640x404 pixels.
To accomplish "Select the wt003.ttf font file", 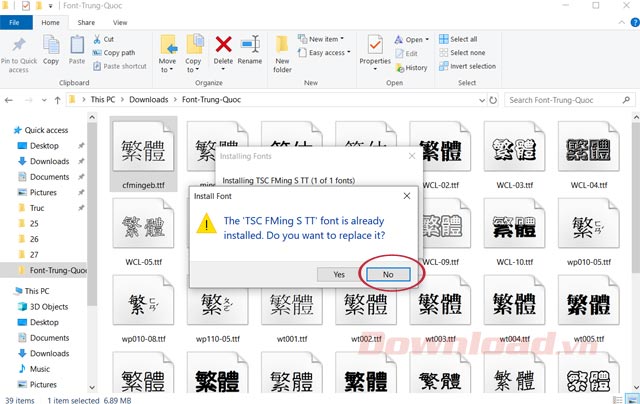I will point(440,308).
